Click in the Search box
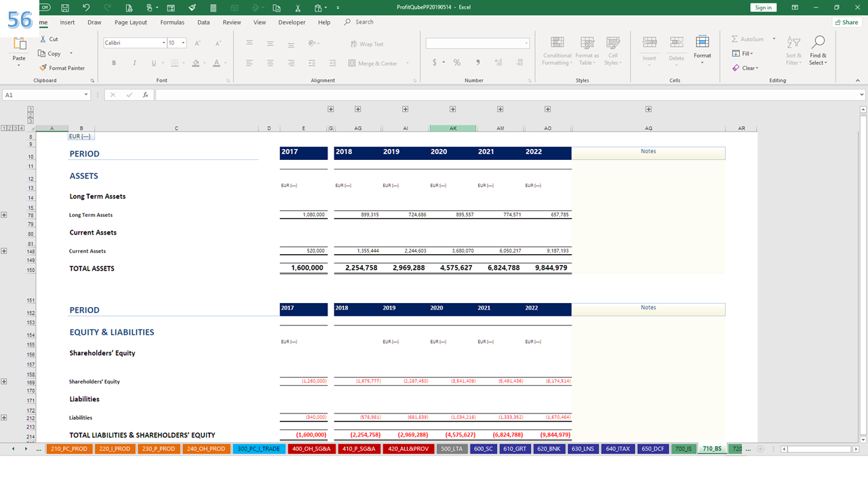This screenshot has width=868, height=488. tap(364, 22)
